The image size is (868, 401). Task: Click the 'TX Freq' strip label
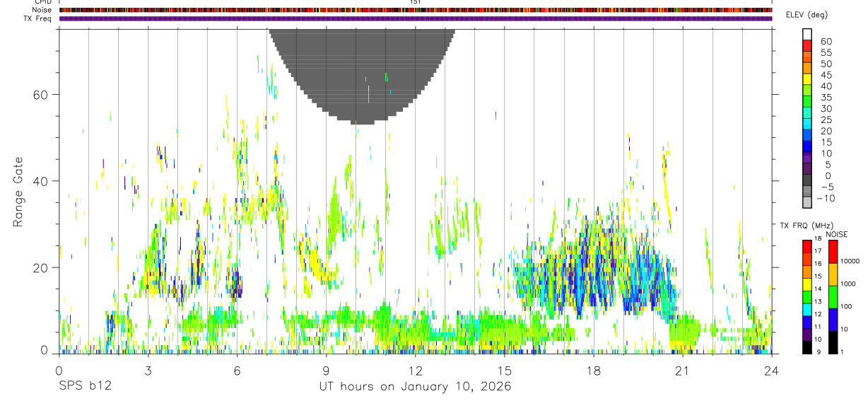pos(38,18)
